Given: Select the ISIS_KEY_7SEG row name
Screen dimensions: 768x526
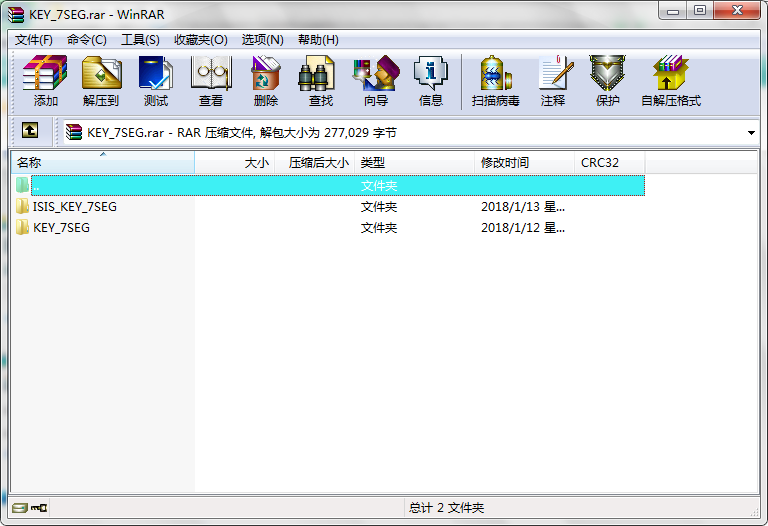Looking at the screenshot, I should coord(75,207).
